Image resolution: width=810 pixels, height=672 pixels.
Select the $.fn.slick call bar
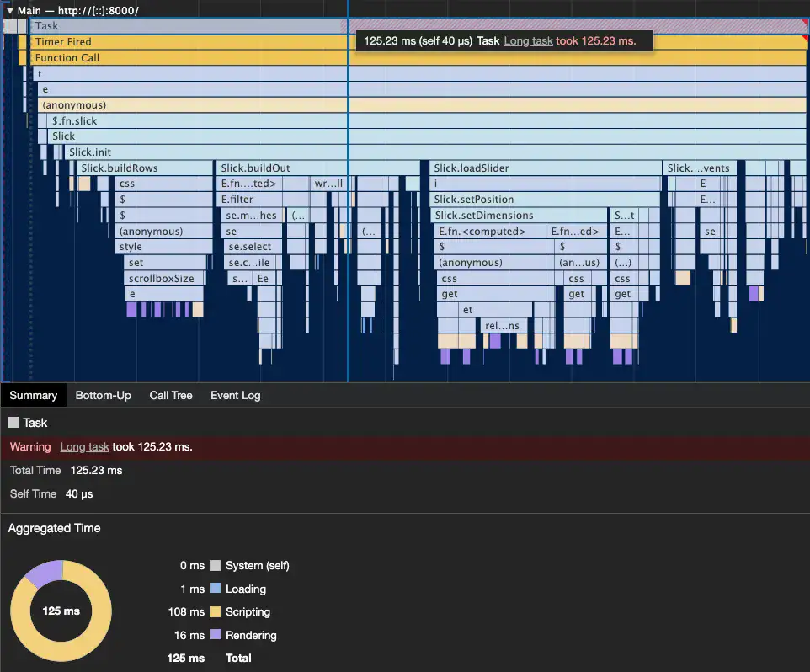point(427,121)
